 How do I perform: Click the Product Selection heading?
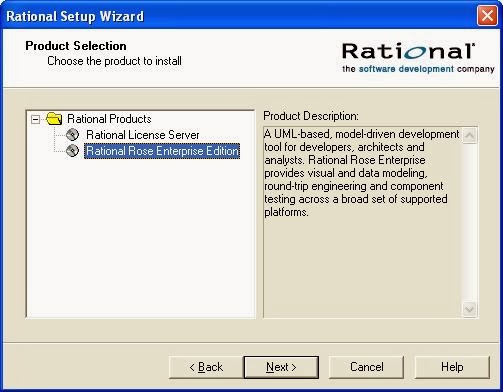(x=76, y=46)
